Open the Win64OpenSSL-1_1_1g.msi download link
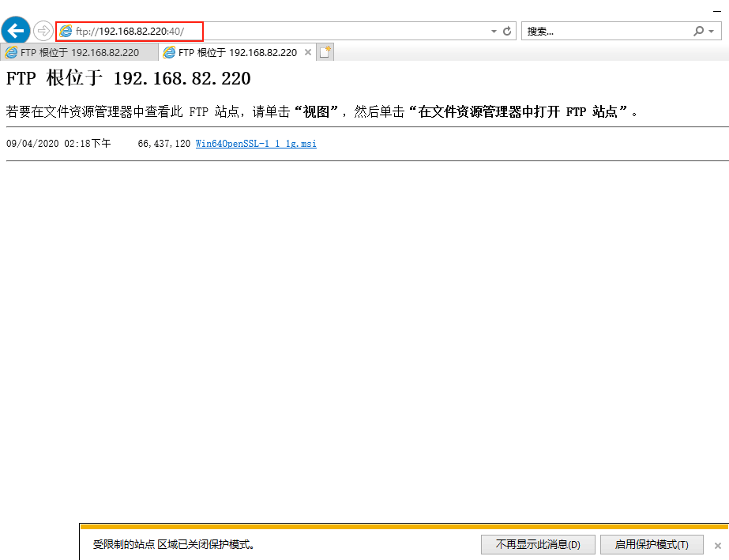 pos(255,144)
